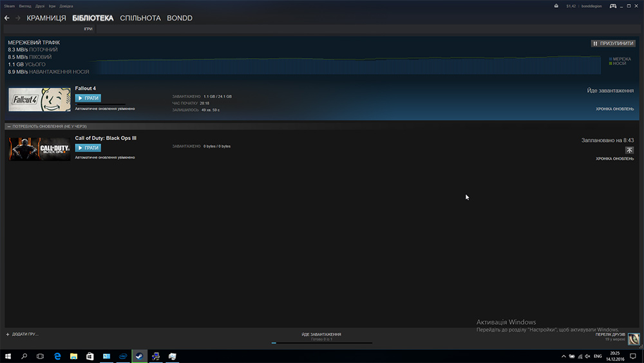Click Fallout 4 game thumbnail
Image resolution: width=644 pixels, height=363 pixels.
coord(39,99)
